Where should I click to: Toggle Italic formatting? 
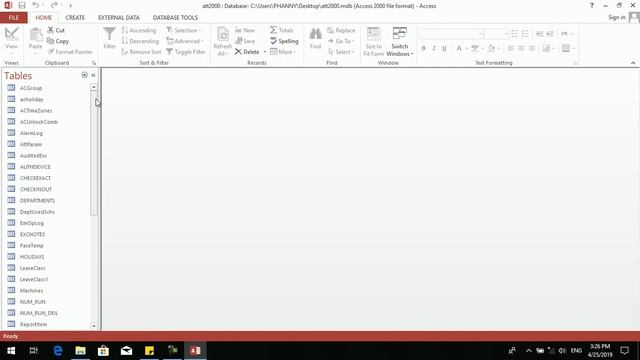coord(434,48)
